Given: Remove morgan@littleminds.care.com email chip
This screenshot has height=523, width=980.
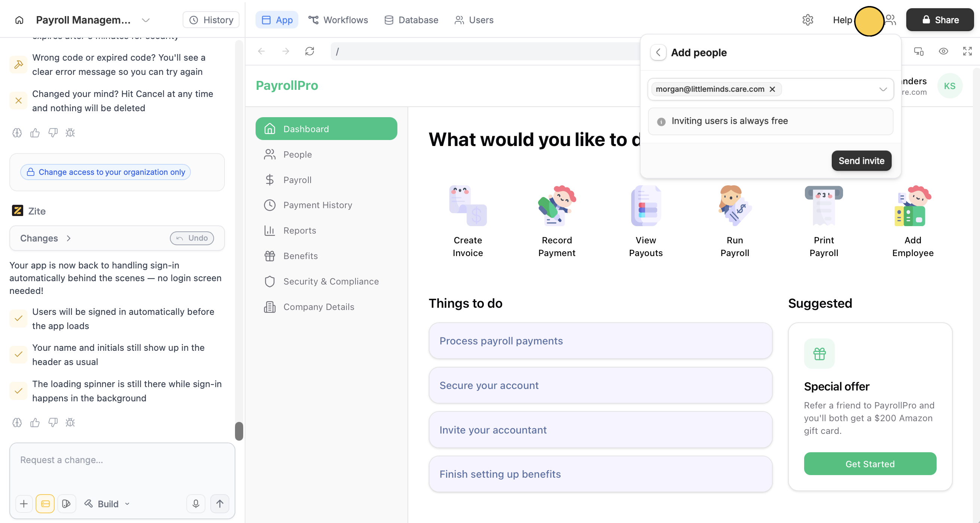Looking at the screenshot, I should (772, 89).
